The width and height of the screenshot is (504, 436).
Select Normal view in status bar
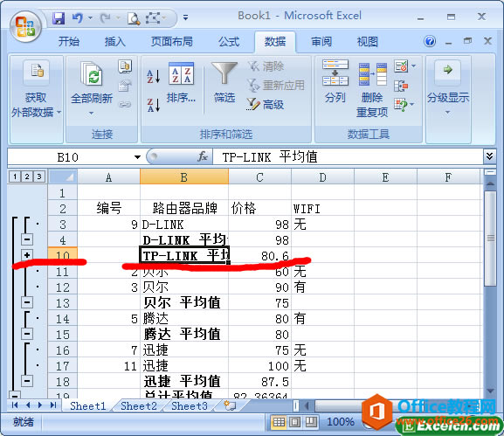(x=279, y=422)
